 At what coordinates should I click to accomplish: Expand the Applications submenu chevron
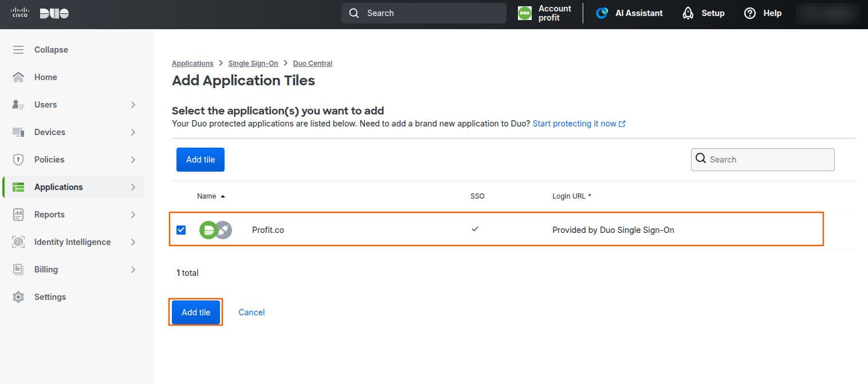[133, 187]
